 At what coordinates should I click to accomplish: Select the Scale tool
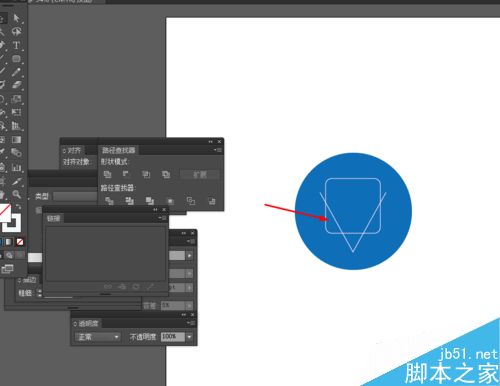16,99
